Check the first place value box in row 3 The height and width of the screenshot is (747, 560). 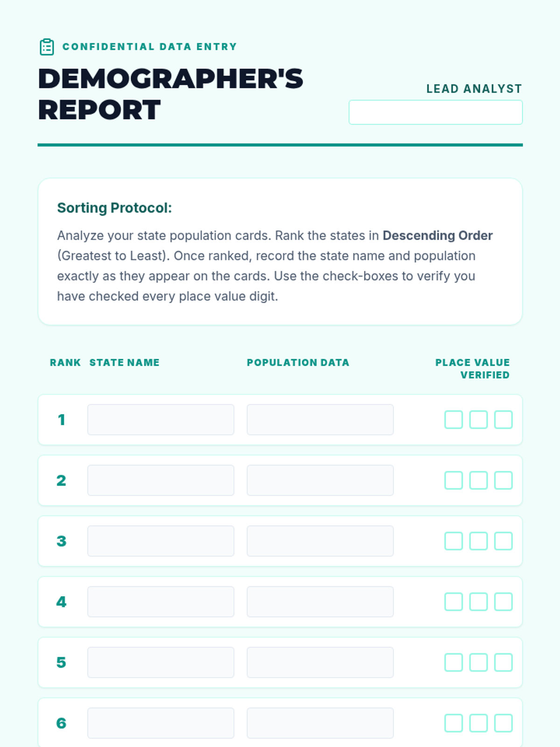point(453,541)
